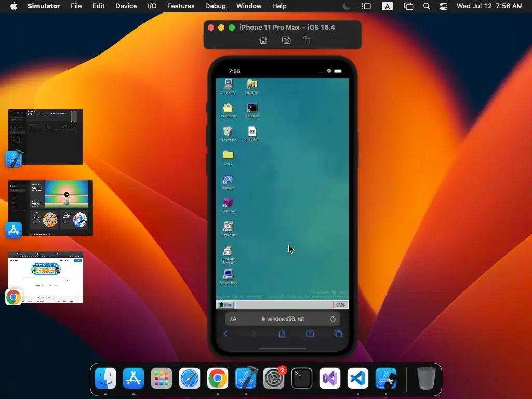
Task: Open Xcode from the Dock
Action: pyautogui.click(x=246, y=378)
